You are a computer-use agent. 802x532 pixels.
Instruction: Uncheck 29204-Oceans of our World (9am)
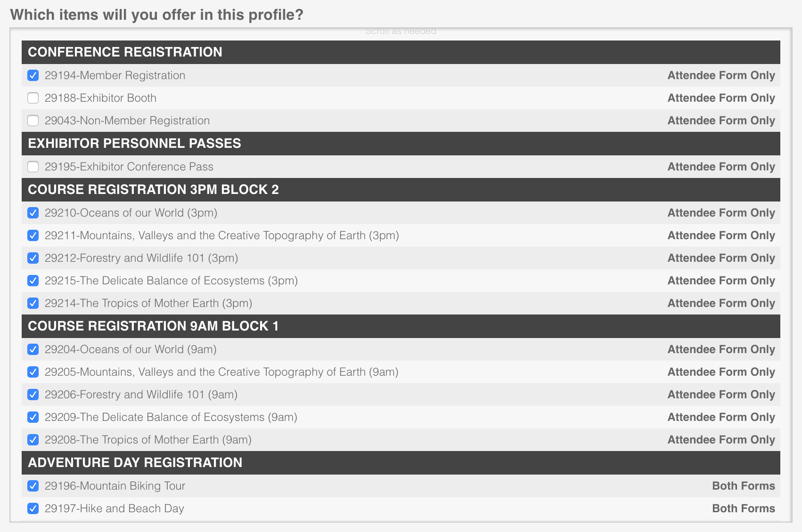pyautogui.click(x=33, y=349)
